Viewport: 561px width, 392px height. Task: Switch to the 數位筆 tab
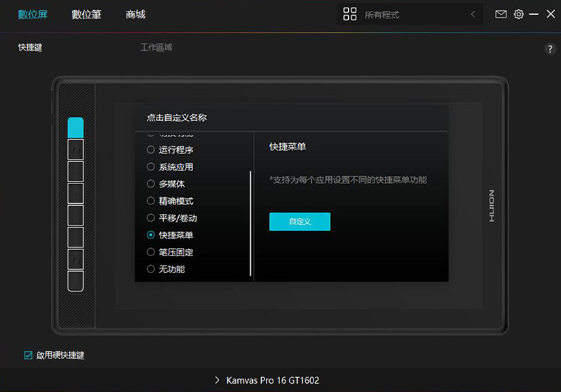(86, 15)
